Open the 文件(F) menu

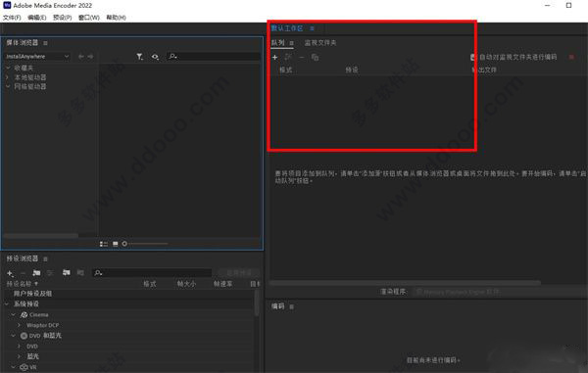pyautogui.click(x=12, y=18)
